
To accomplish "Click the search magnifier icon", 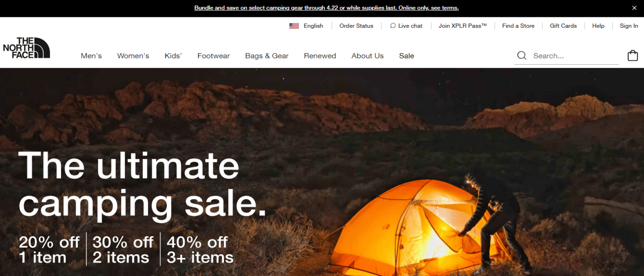I will [x=521, y=56].
